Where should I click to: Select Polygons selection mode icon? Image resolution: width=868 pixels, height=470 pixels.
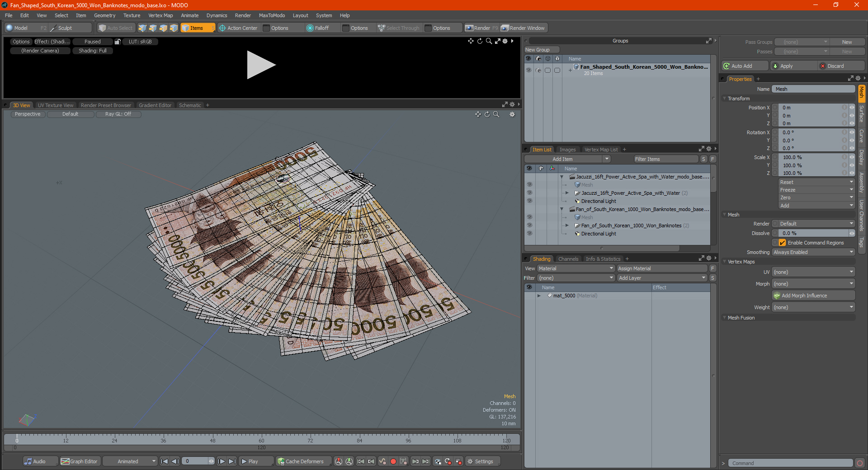click(x=164, y=28)
